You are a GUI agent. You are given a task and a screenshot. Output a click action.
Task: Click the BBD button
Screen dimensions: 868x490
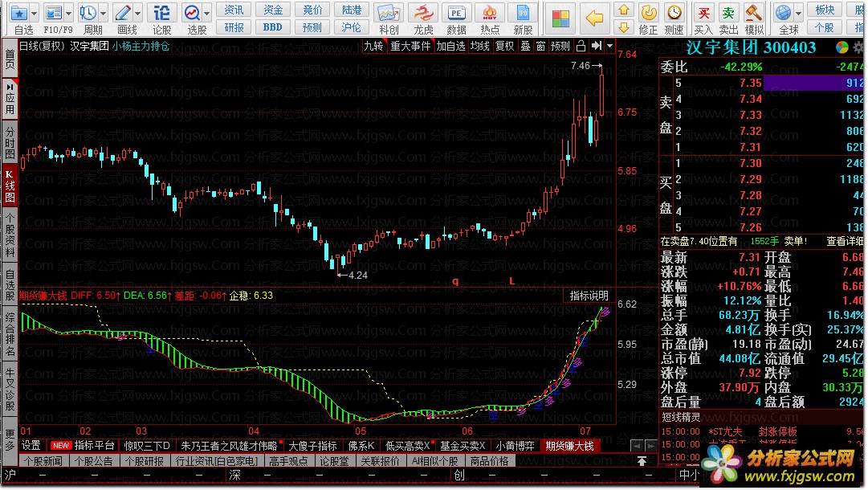click(x=272, y=27)
